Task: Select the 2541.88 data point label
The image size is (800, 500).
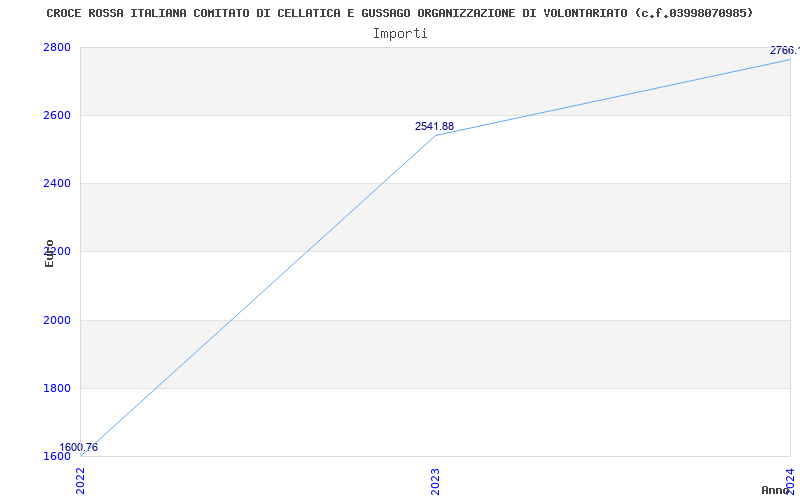Action: coord(434,127)
